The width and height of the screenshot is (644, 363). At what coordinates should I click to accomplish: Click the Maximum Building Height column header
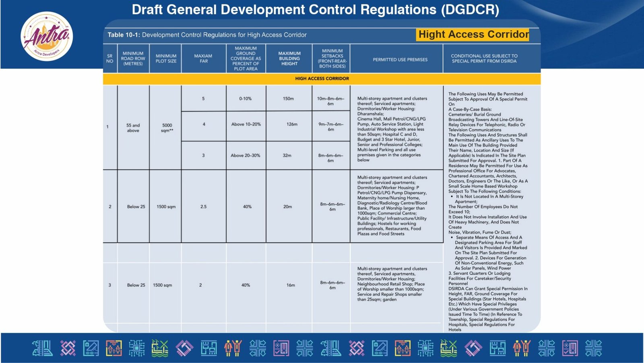click(289, 58)
